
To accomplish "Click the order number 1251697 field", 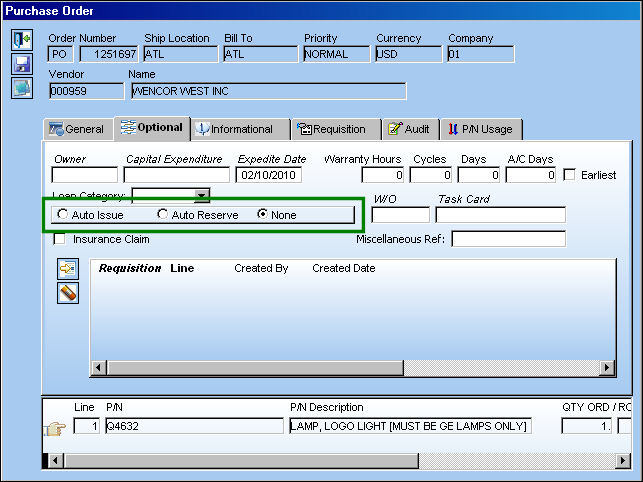I will [x=109, y=54].
